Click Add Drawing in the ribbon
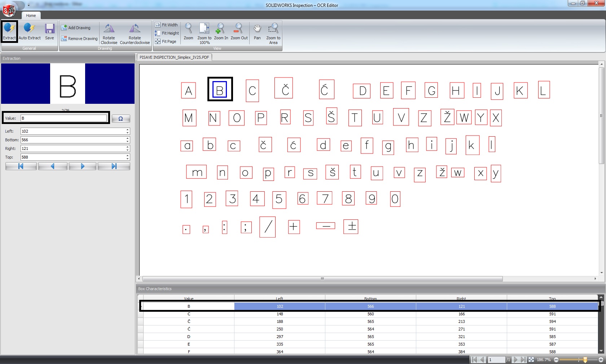Screen dimensions: 606x364 click(76, 28)
